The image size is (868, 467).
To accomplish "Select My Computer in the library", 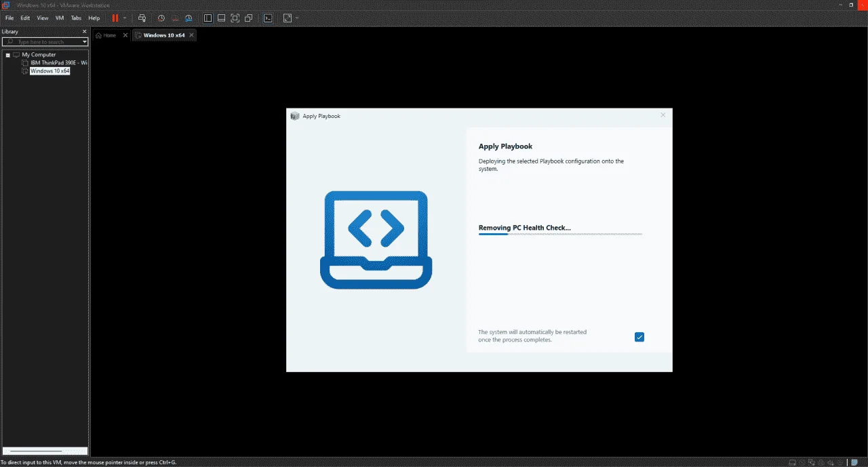I will pos(39,55).
